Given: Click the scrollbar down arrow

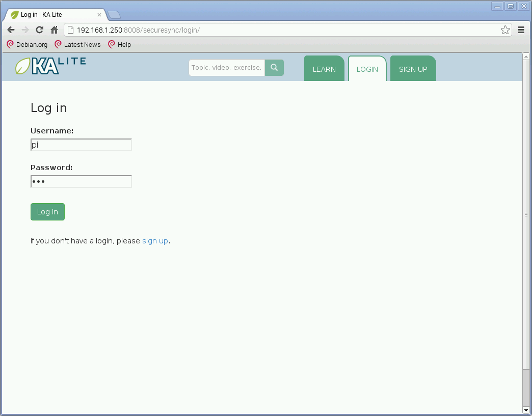Looking at the screenshot, I should coord(526,410).
